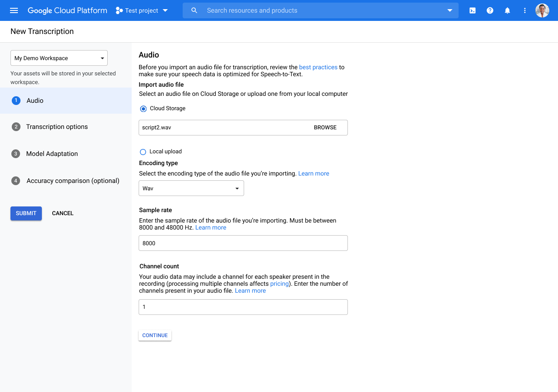The image size is (558, 392).
Task: Click the search magnifier icon
Action: click(x=194, y=10)
